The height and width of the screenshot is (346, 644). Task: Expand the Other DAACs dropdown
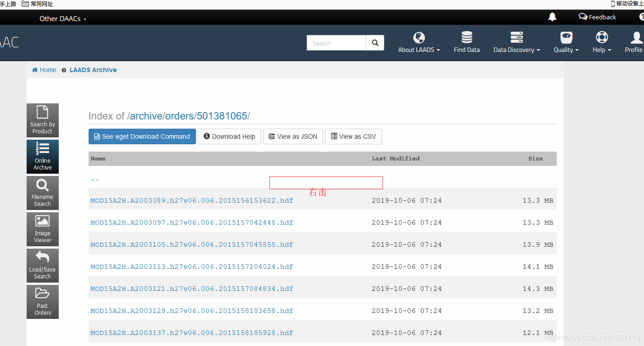[63, 19]
